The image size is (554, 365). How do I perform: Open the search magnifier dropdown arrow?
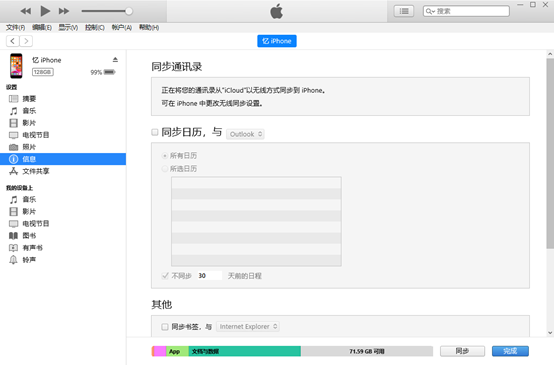point(430,11)
